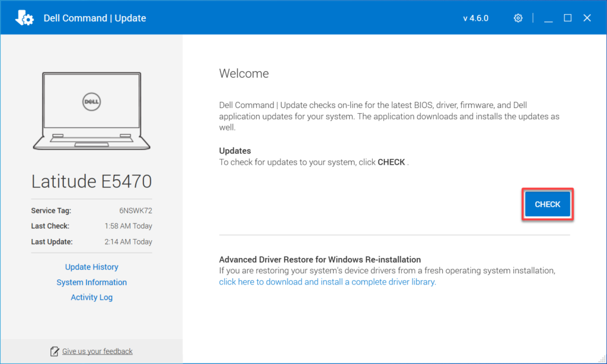
Task: View the Update History
Action: coord(91,267)
